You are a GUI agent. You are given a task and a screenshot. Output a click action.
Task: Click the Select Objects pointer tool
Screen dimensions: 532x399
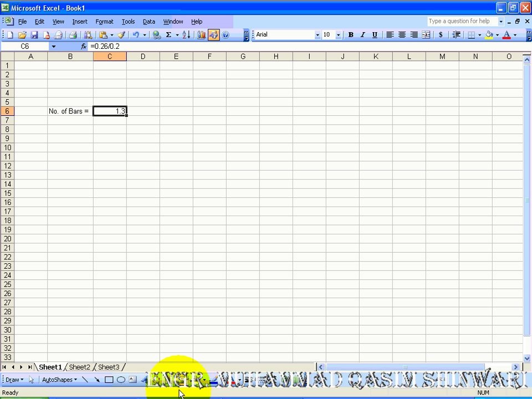pos(32,380)
